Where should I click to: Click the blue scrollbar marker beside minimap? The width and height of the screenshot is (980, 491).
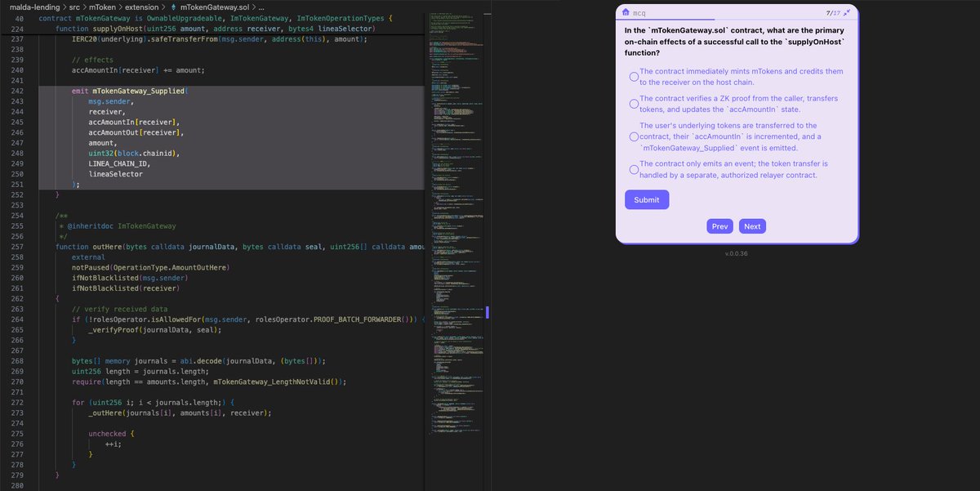[488, 313]
